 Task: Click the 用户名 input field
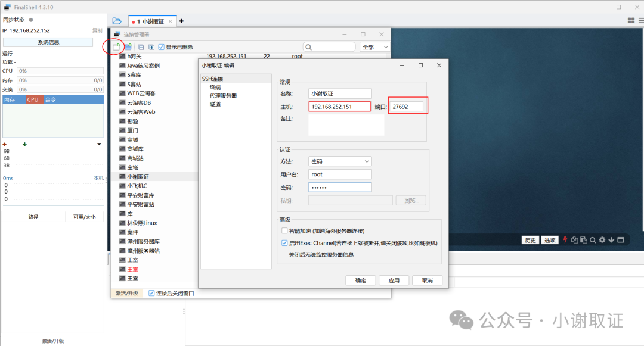(x=340, y=174)
